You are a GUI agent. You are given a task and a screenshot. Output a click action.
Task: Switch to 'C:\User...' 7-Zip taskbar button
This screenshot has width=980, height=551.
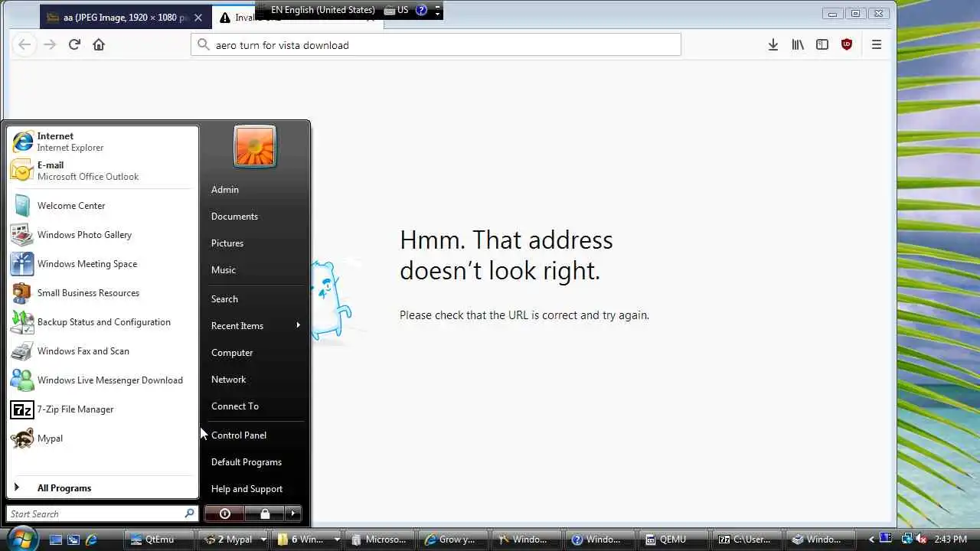pyautogui.click(x=747, y=540)
